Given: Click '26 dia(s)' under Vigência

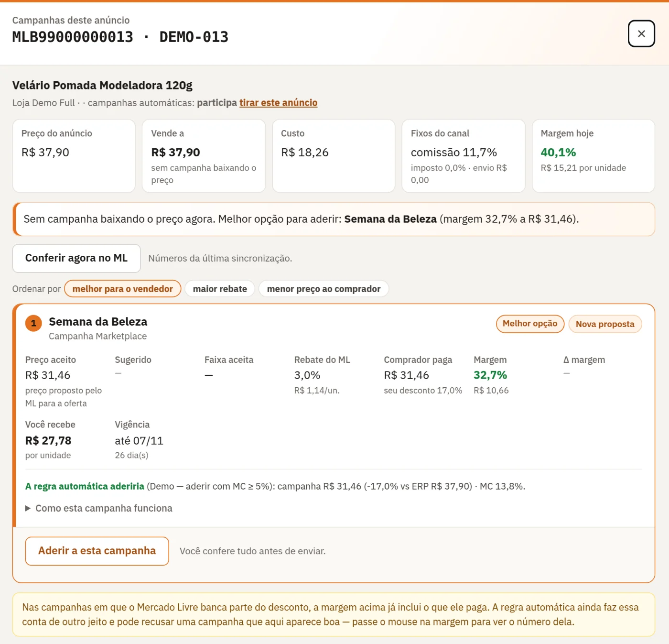Looking at the screenshot, I should (x=131, y=455).
